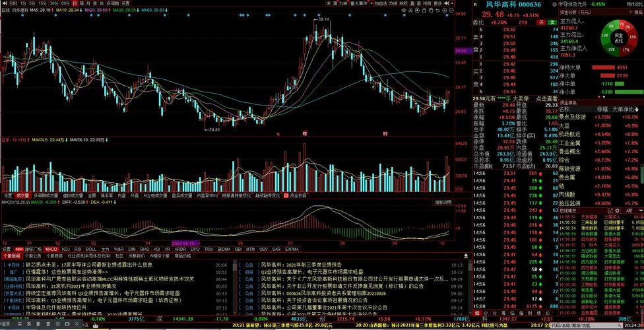Click the arrow icon after 更多
The image size is (644, 330).
click(x=446, y=3)
